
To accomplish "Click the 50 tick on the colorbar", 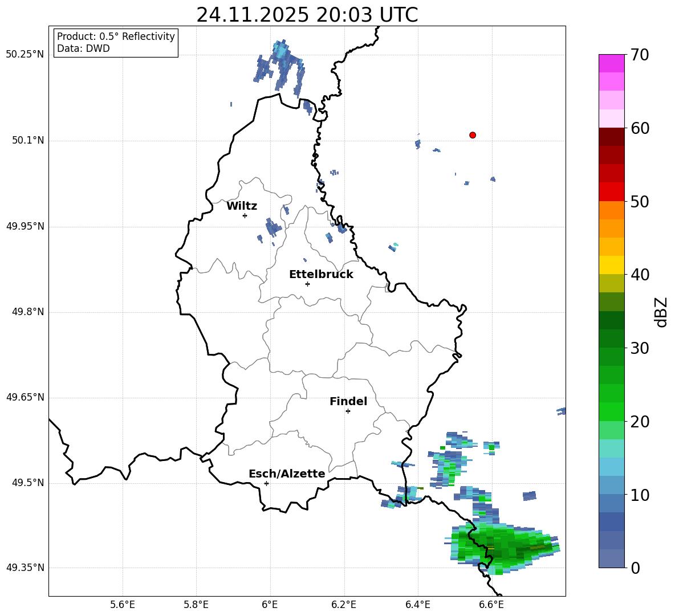I will click(x=639, y=201).
